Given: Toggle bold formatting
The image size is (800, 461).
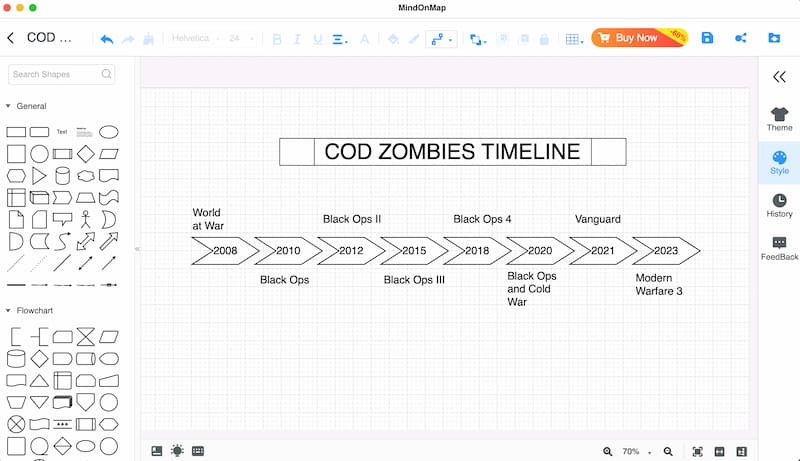Looking at the screenshot, I should (277, 39).
